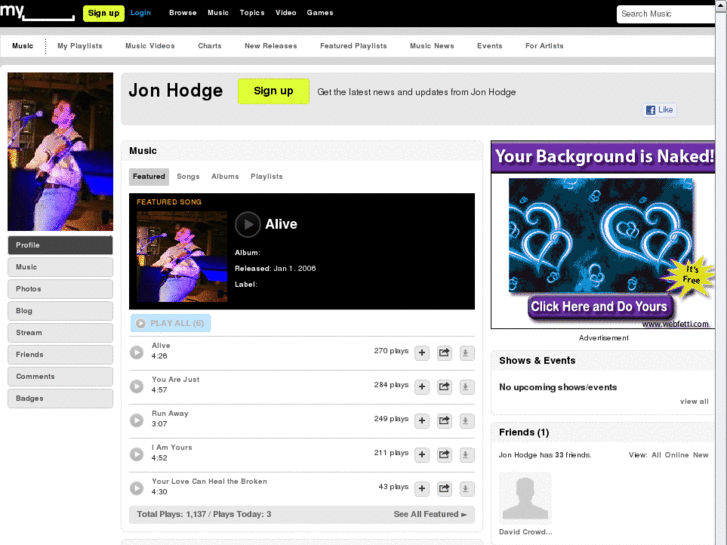
Task: Open New Releases in music nav
Action: pyautogui.click(x=271, y=46)
